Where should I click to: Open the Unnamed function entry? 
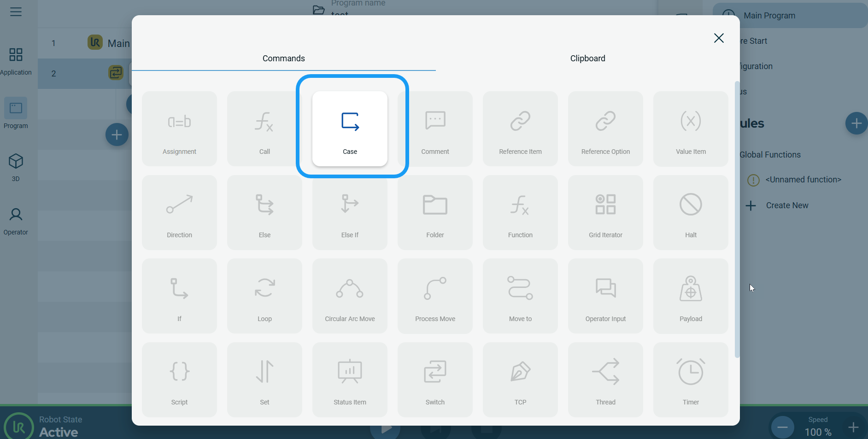(x=803, y=180)
